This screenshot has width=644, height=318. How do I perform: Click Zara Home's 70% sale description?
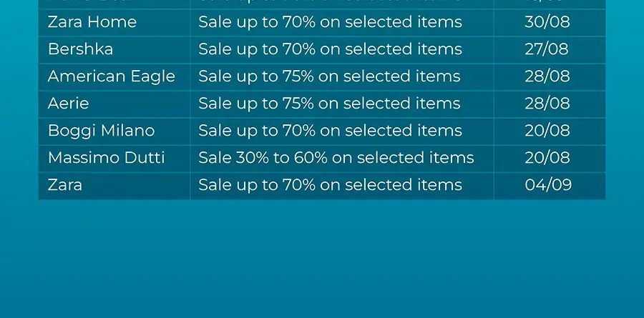[330, 21]
